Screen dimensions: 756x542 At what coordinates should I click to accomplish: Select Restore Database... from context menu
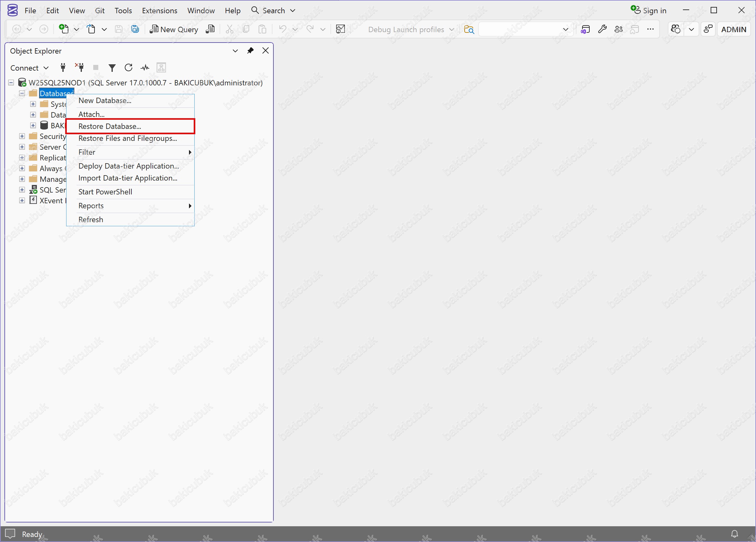point(110,126)
